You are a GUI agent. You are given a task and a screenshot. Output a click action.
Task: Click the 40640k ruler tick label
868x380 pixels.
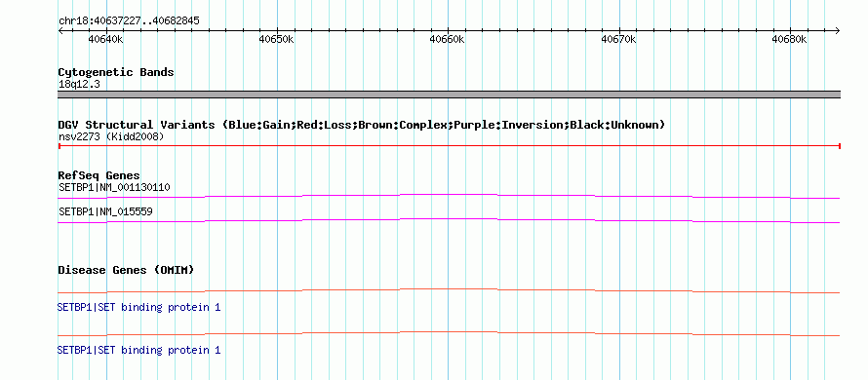click(x=105, y=40)
